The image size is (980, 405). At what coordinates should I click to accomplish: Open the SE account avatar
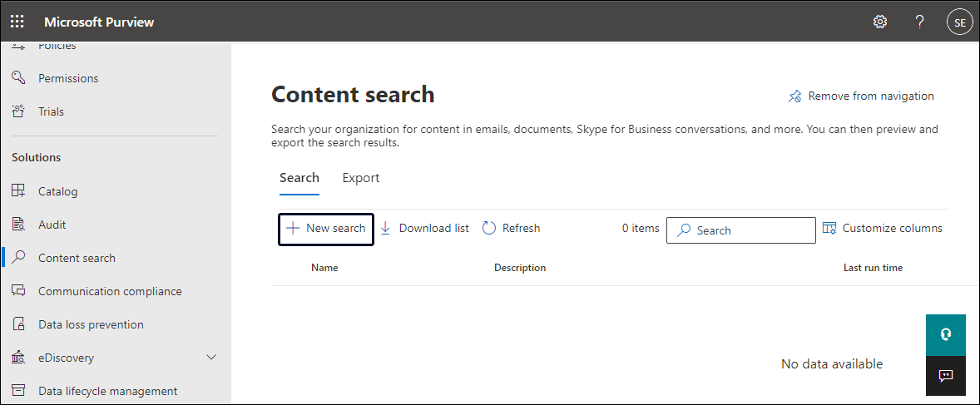[959, 22]
